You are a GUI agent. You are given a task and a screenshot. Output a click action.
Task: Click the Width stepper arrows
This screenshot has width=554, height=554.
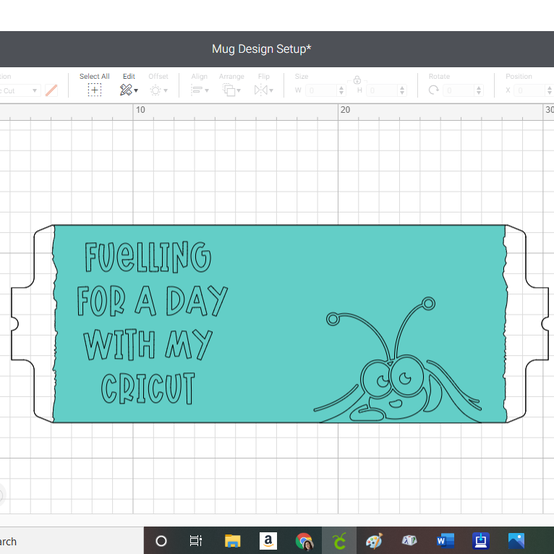[x=341, y=90]
